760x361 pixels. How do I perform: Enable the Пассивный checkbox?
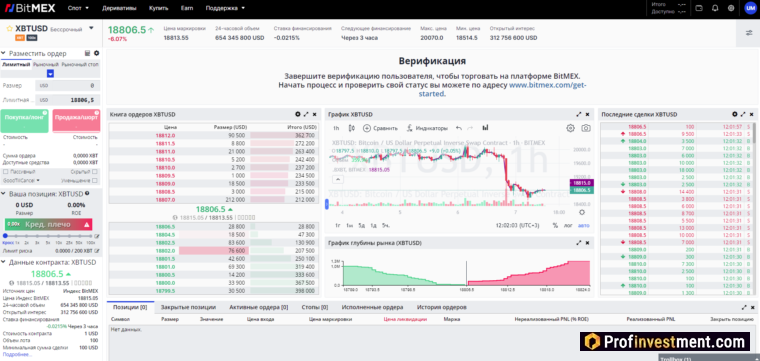pos(5,172)
